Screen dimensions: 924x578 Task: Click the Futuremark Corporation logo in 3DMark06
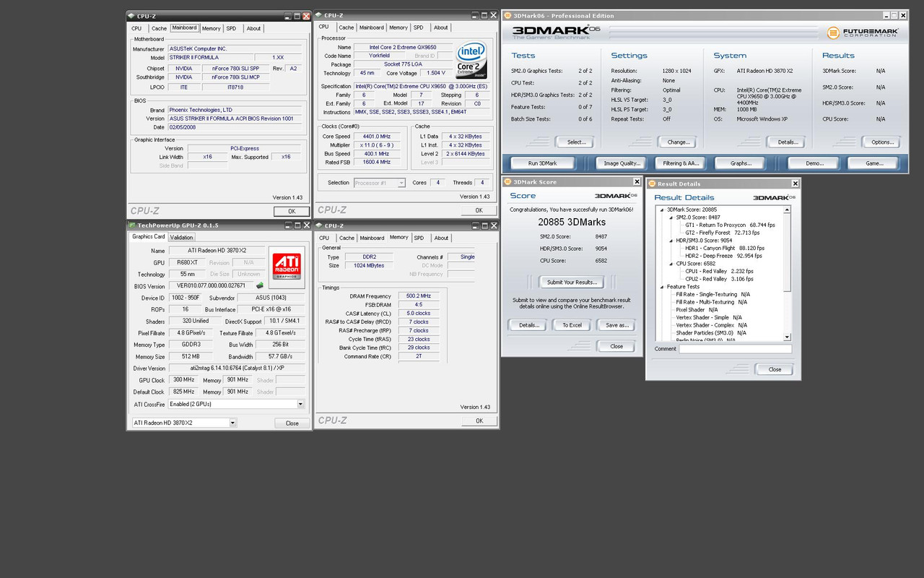pyautogui.click(x=863, y=33)
